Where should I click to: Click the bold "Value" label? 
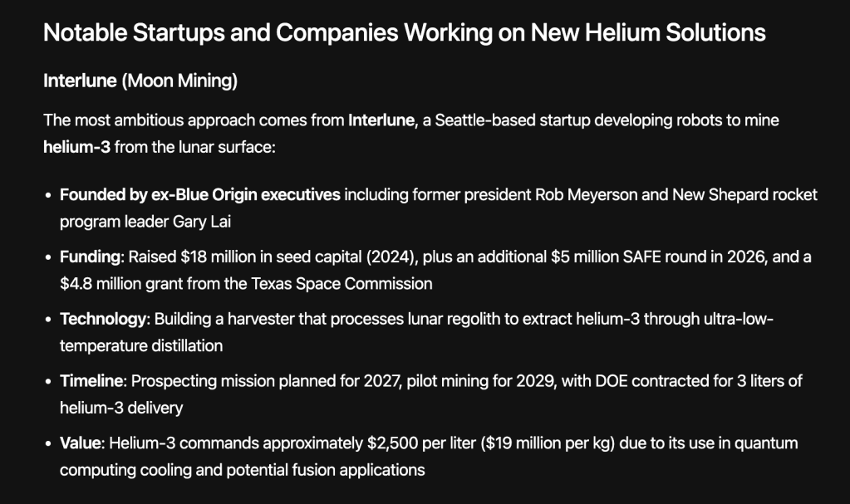[x=80, y=443]
